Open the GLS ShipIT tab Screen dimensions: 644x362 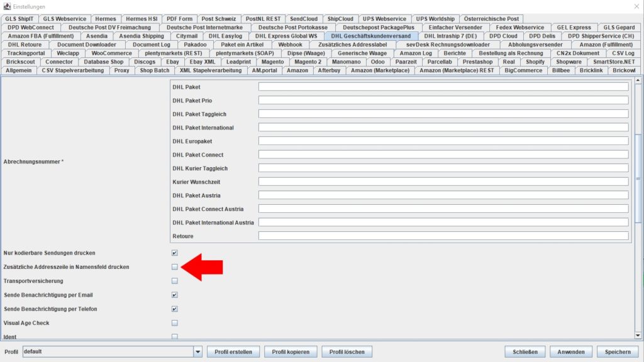pos(19,19)
